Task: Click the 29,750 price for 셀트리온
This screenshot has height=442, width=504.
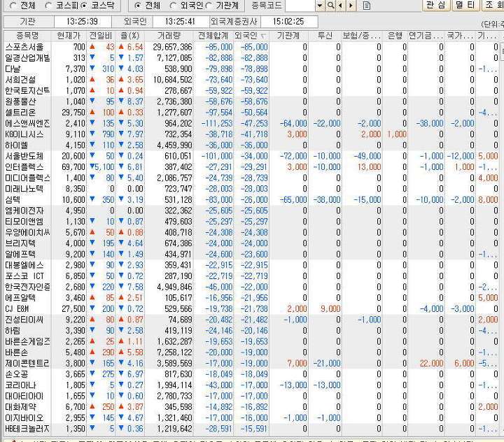Action: 73,113
